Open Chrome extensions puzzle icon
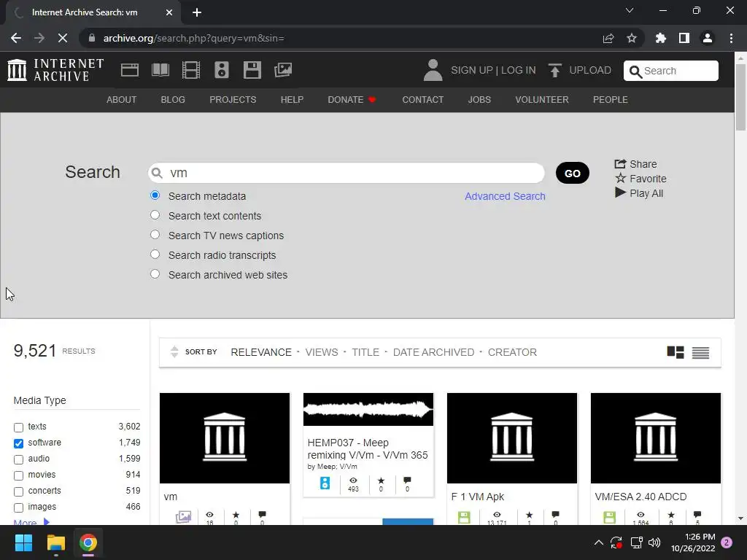 tap(661, 38)
